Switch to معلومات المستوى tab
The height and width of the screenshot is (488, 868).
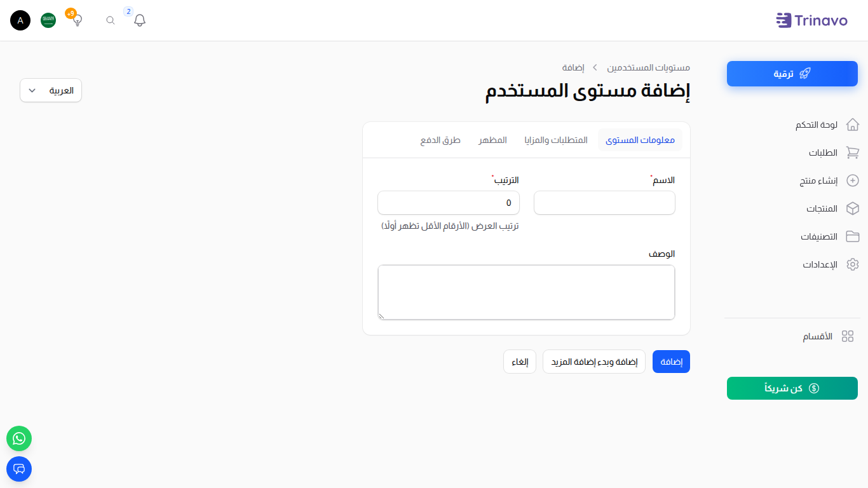point(640,140)
